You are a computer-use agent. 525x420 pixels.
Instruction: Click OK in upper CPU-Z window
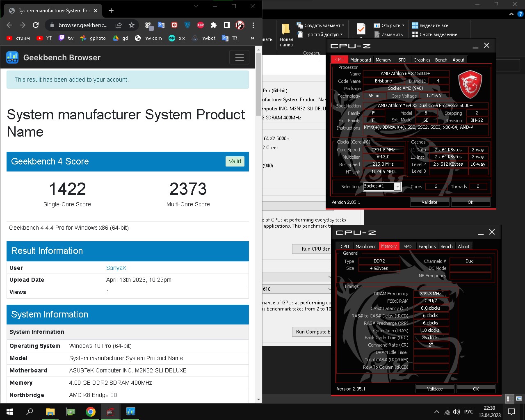[470, 202]
